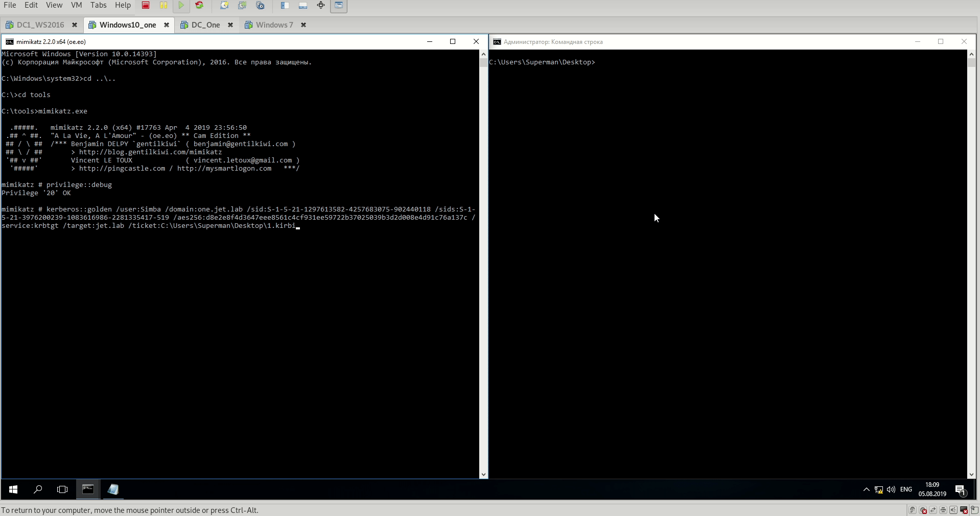Open the View menu
Screen dimensions: 980x516
click(54, 5)
